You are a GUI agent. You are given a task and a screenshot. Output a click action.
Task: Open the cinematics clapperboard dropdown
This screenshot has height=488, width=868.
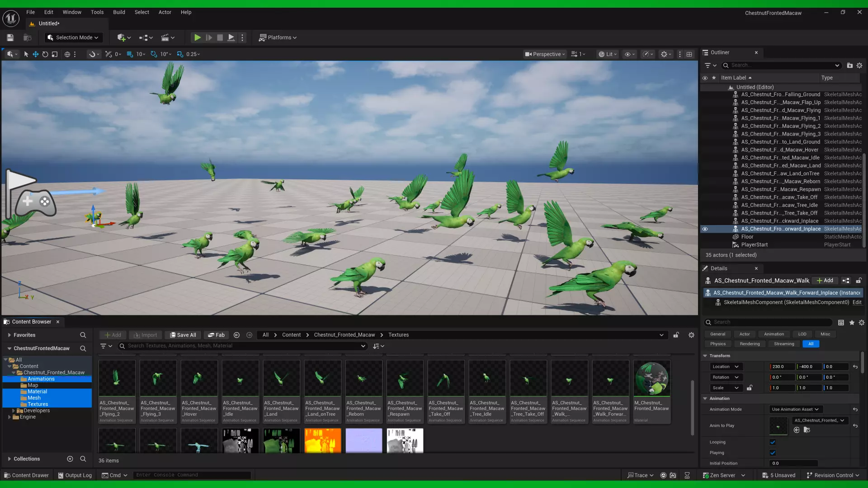point(168,38)
